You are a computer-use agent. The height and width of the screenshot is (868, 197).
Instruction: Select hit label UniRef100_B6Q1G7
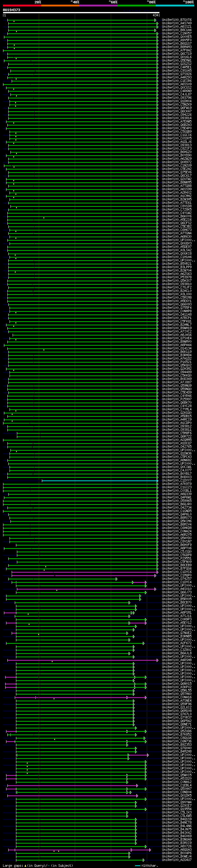point(177,43)
